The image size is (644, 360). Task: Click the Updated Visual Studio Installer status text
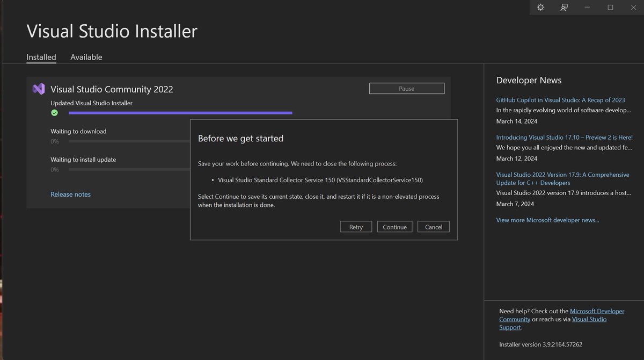pyautogui.click(x=92, y=103)
